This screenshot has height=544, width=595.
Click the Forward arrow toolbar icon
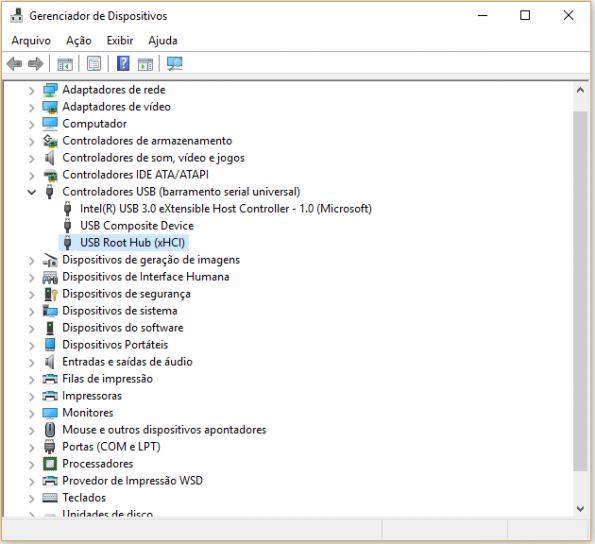tap(36, 64)
